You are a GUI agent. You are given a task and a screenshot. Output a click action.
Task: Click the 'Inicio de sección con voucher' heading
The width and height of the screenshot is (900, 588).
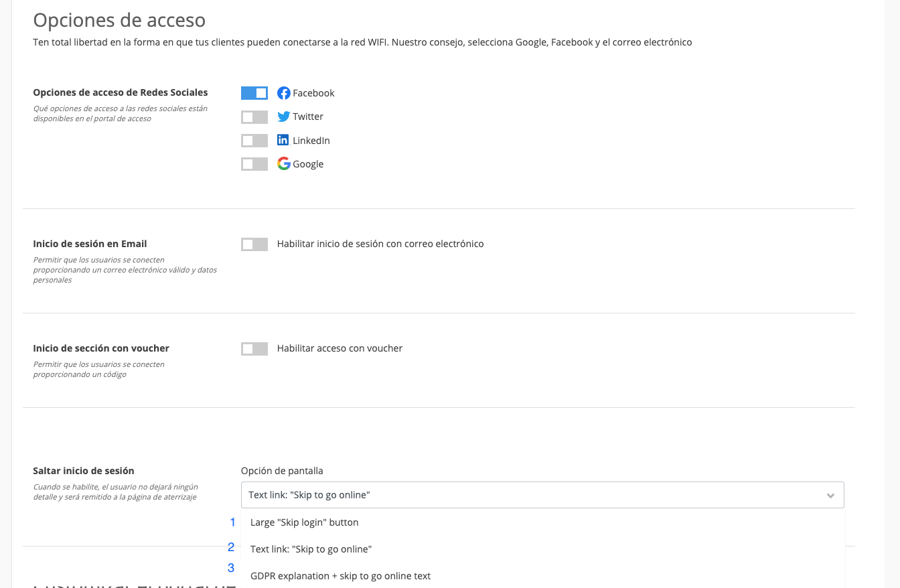tap(101, 348)
